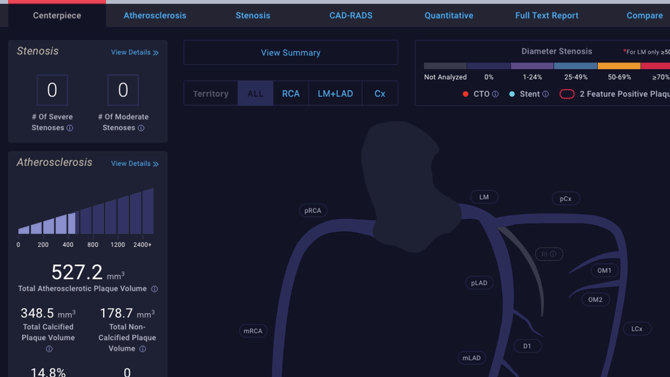Click the View Summary button
This screenshot has width=670, height=377.
coord(291,53)
